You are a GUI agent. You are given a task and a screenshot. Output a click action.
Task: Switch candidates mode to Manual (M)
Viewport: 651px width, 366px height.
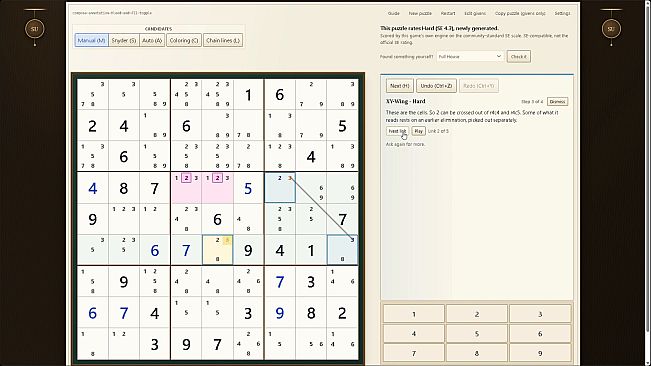[x=91, y=40]
